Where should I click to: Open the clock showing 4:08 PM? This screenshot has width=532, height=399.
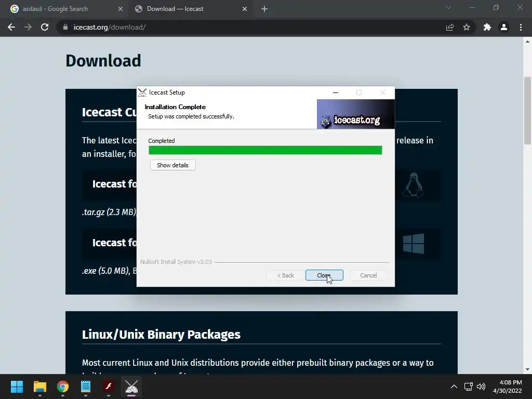tap(507, 387)
